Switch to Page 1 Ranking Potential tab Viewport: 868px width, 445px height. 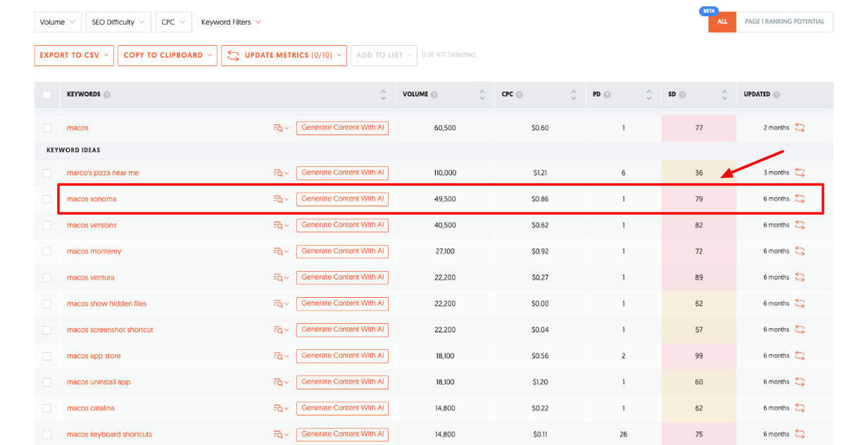784,22
